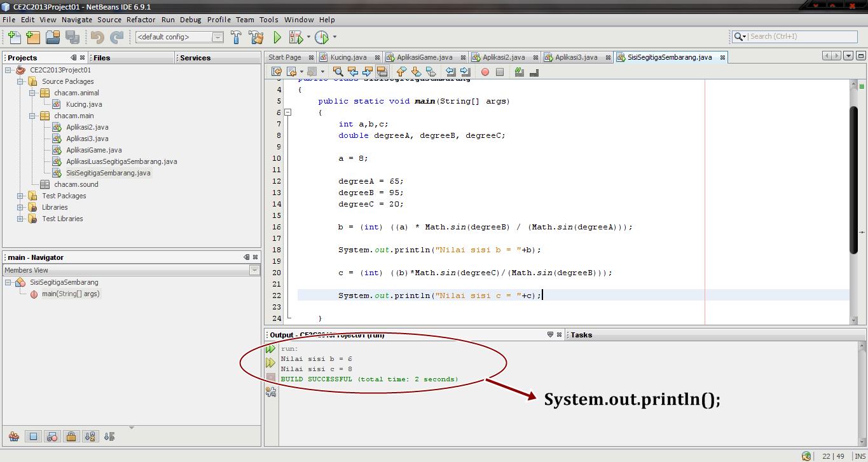Click the Next Bookmark icon
Image resolution: width=868 pixels, height=462 pixels.
coord(416,72)
